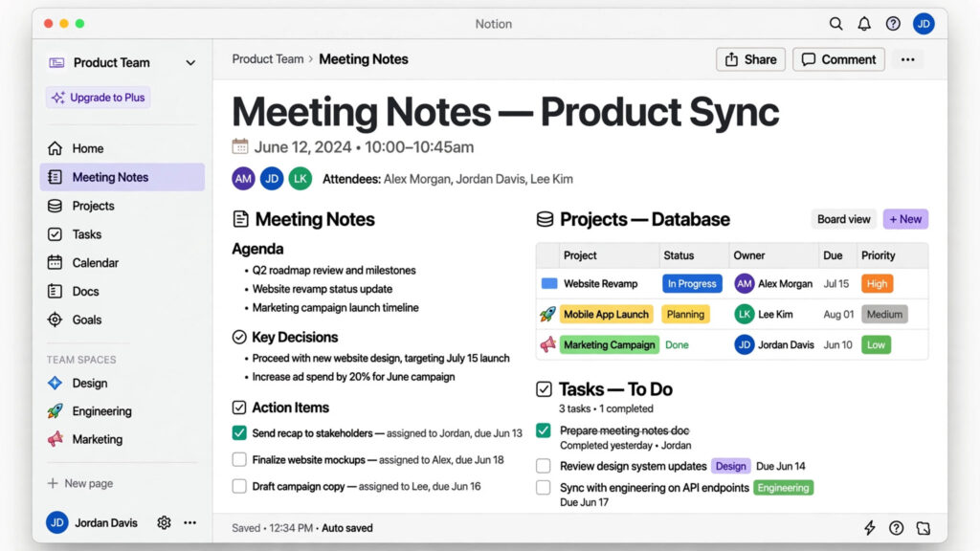Click help question icon in status bar
The width and height of the screenshot is (980, 551).
coord(896,528)
